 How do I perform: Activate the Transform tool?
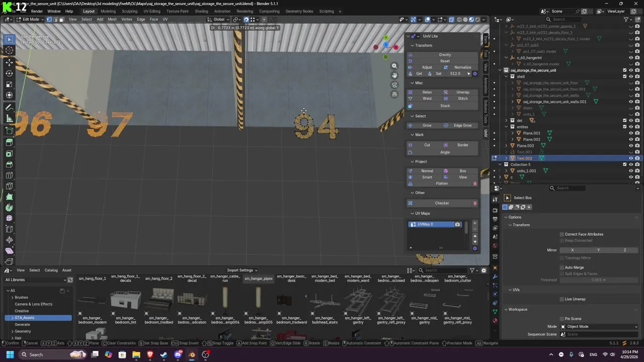9,96
